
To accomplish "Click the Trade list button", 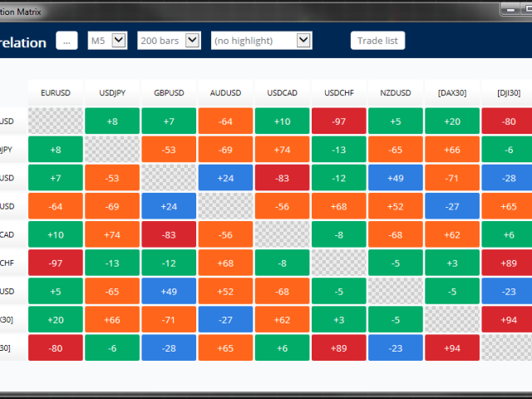I will (x=377, y=41).
